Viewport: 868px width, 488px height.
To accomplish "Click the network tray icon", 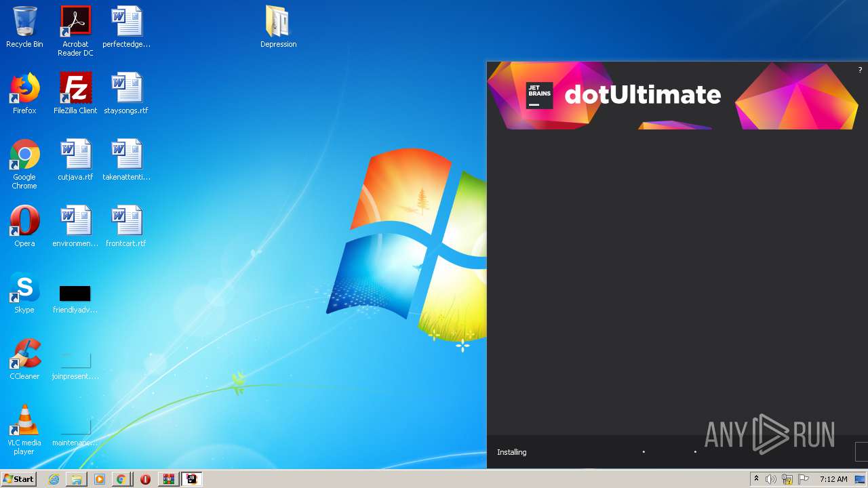I will [787, 479].
